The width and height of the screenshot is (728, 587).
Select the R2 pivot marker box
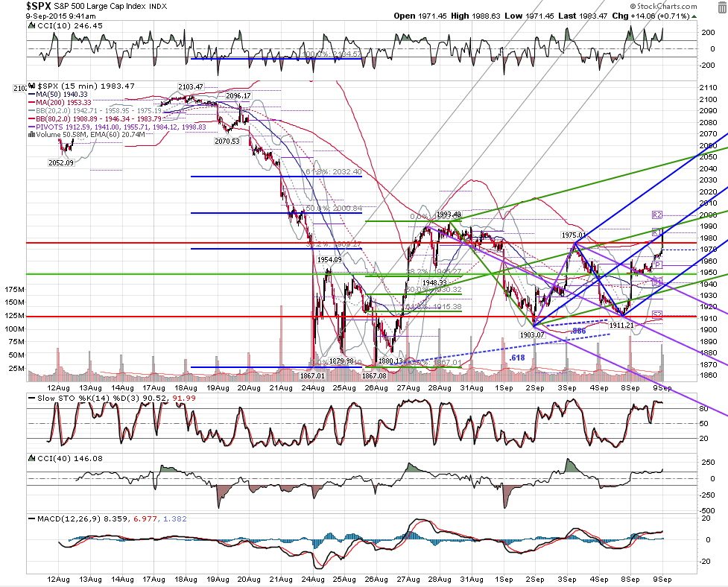click(657, 215)
